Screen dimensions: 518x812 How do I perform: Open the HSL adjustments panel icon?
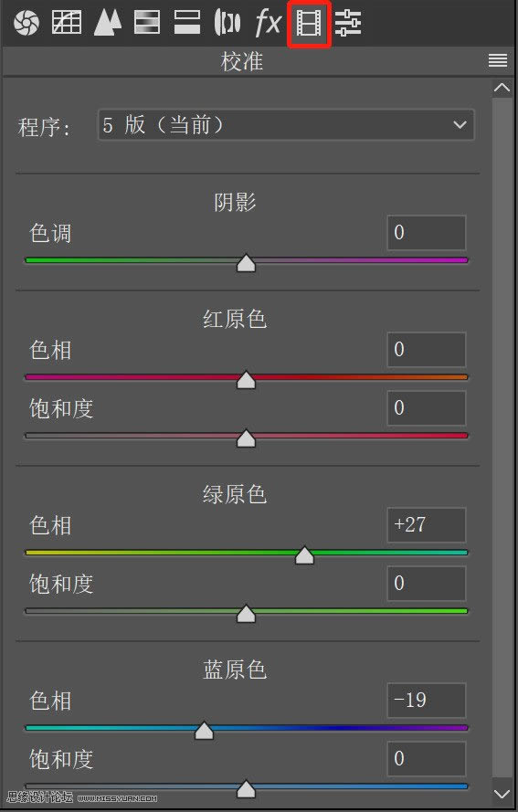coord(146,23)
